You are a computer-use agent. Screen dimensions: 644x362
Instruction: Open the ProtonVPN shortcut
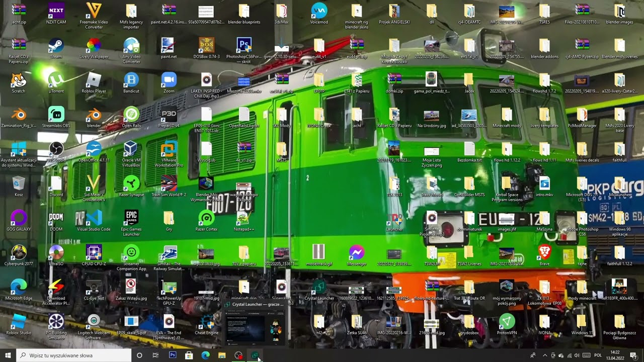507,324
